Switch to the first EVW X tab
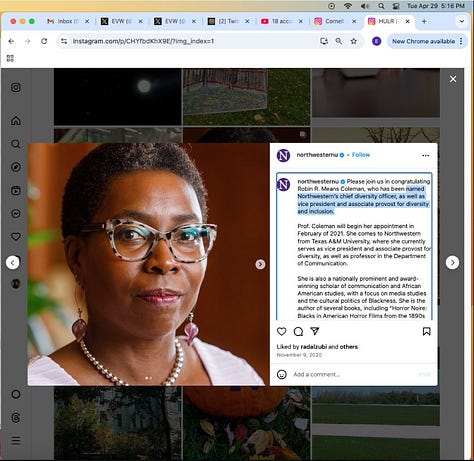 coord(122,21)
